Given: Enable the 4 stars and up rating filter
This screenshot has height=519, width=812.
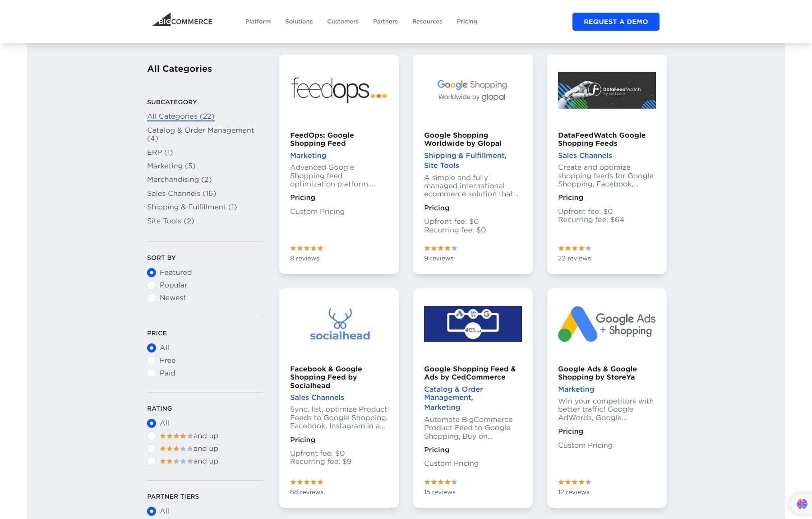Looking at the screenshot, I should (152, 436).
